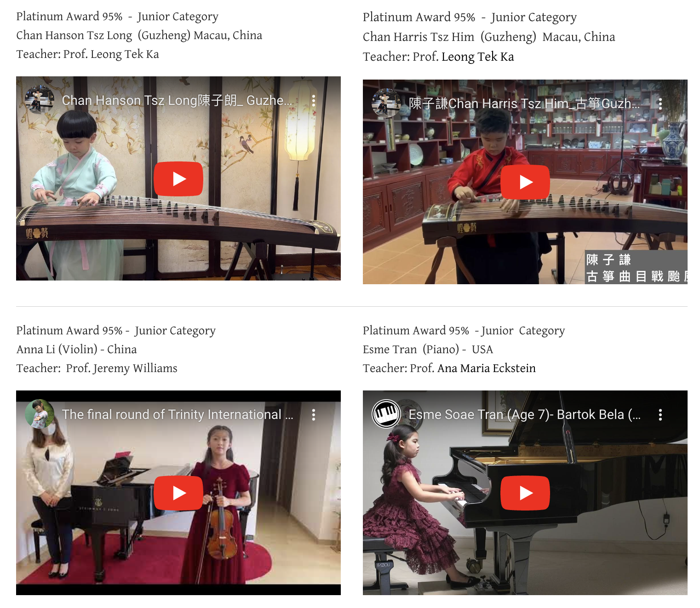Click channel avatar on Trinity International video
The height and width of the screenshot is (608, 700).
click(39, 413)
